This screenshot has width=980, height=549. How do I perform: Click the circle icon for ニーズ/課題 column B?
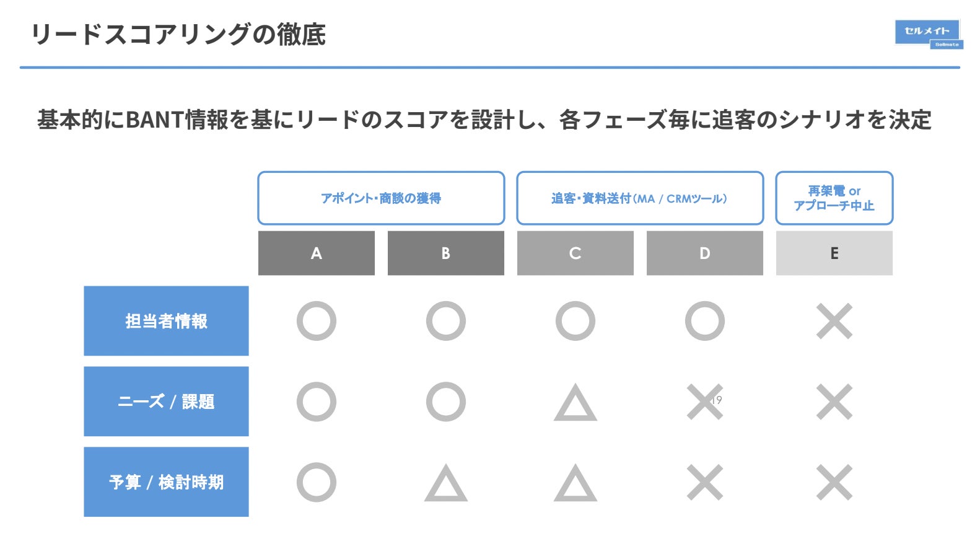coord(445,402)
